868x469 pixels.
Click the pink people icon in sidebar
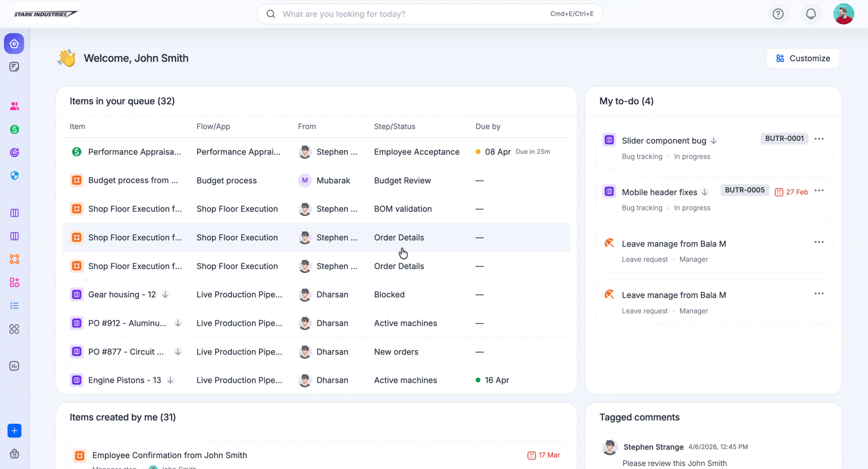[x=14, y=106]
